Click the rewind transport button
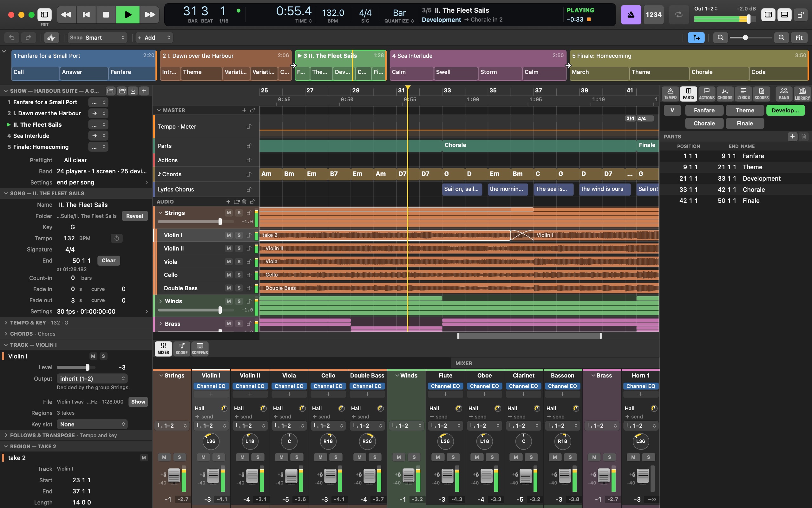This screenshot has height=508, width=812. coord(66,15)
